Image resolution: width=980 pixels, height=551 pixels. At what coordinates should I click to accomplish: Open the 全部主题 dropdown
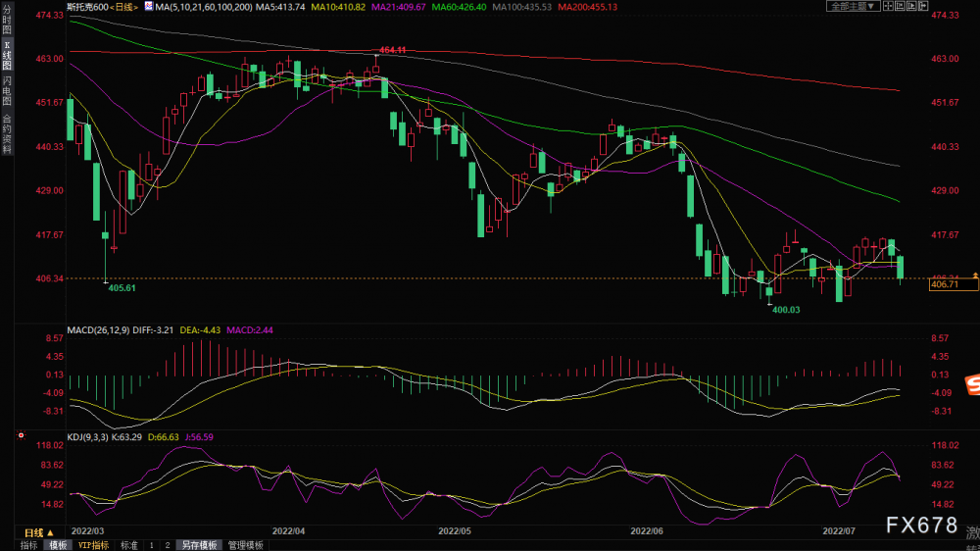(x=854, y=6)
